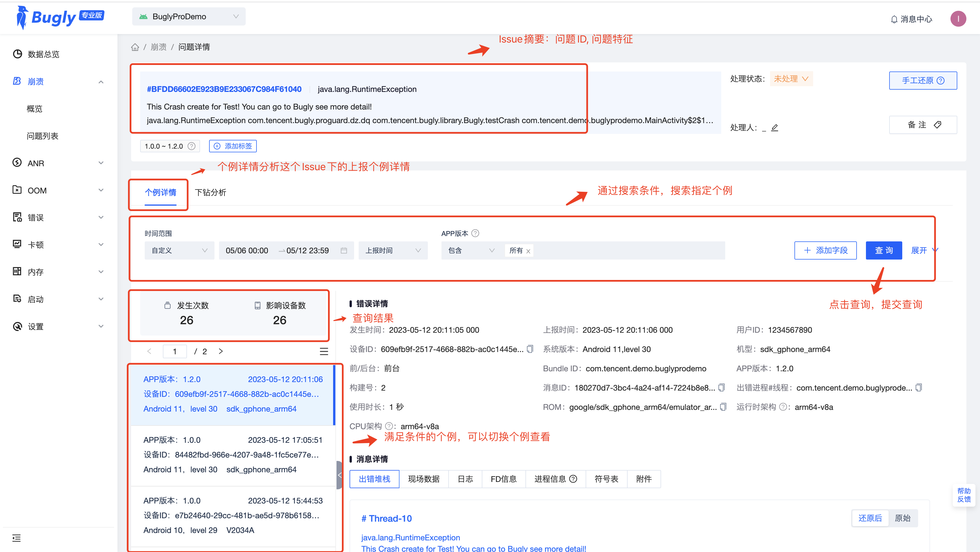This screenshot has height=552, width=980.
Task: Click the page number input field
Action: point(174,351)
